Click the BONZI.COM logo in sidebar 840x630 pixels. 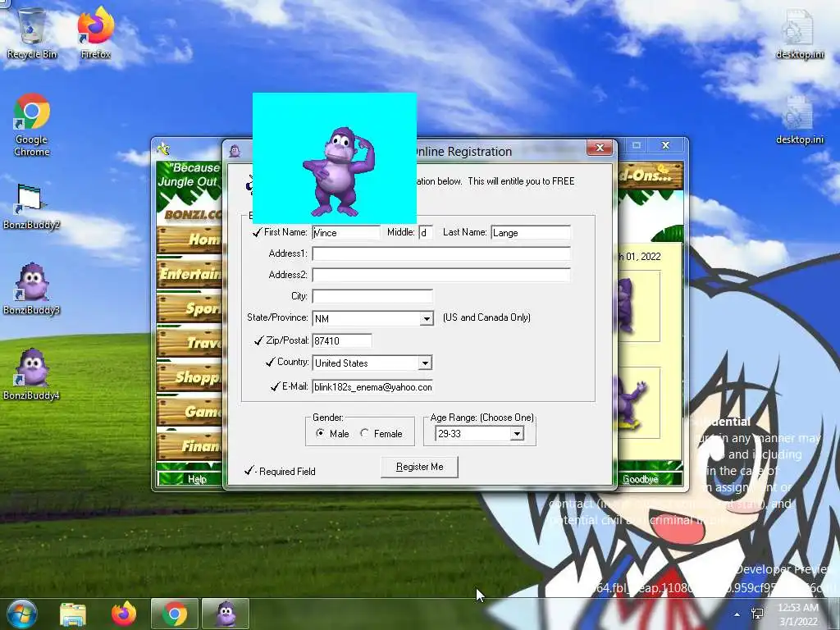192,214
